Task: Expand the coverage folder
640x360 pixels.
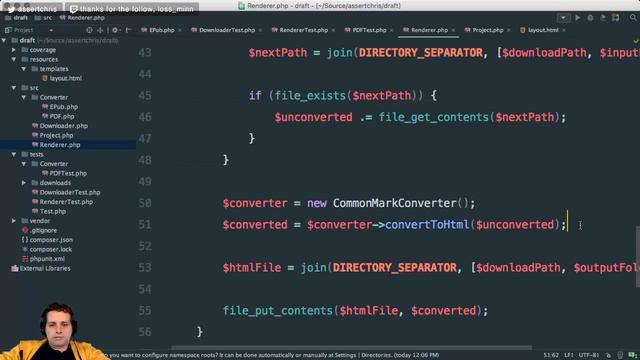Action: pos(14,50)
